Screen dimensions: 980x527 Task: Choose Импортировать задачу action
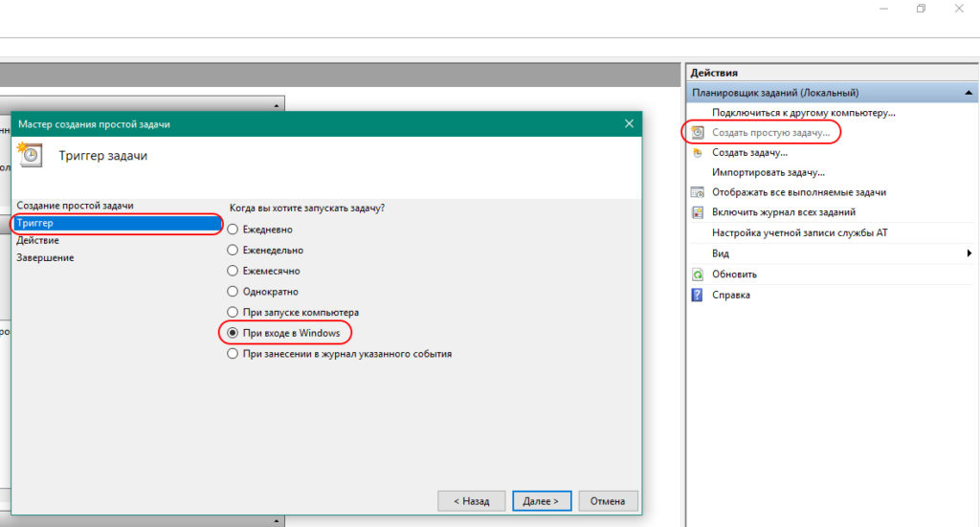768,172
